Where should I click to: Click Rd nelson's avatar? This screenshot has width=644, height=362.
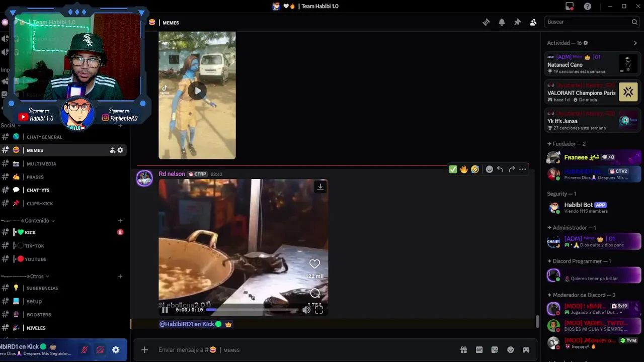point(144,179)
